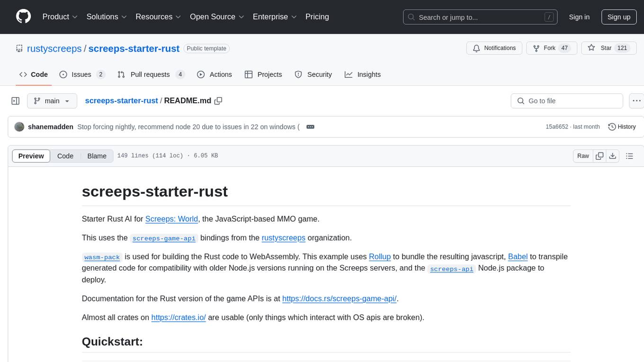Open the screeps-game-api link
This screenshot has height=362, width=644.
coord(164,238)
